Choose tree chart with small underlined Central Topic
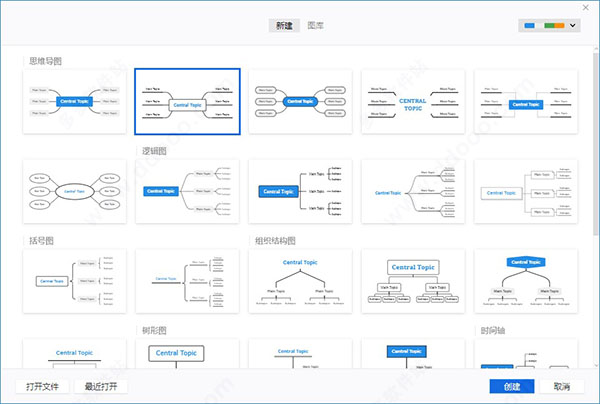 (x=300, y=354)
